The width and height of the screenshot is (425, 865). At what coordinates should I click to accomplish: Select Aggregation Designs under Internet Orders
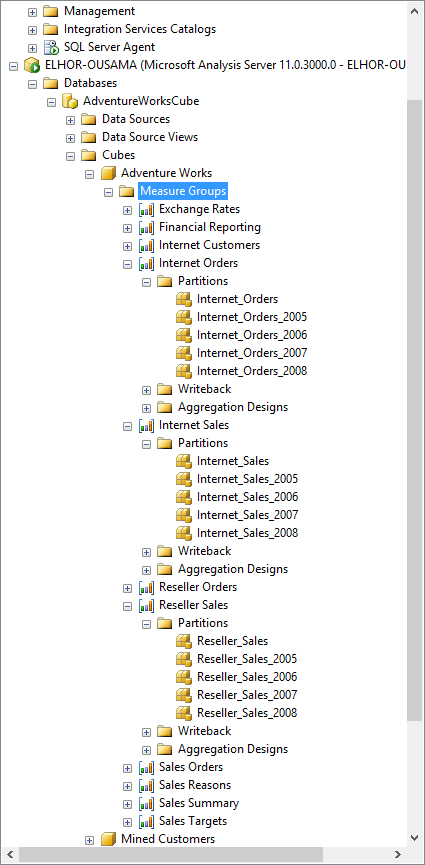click(x=233, y=407)
